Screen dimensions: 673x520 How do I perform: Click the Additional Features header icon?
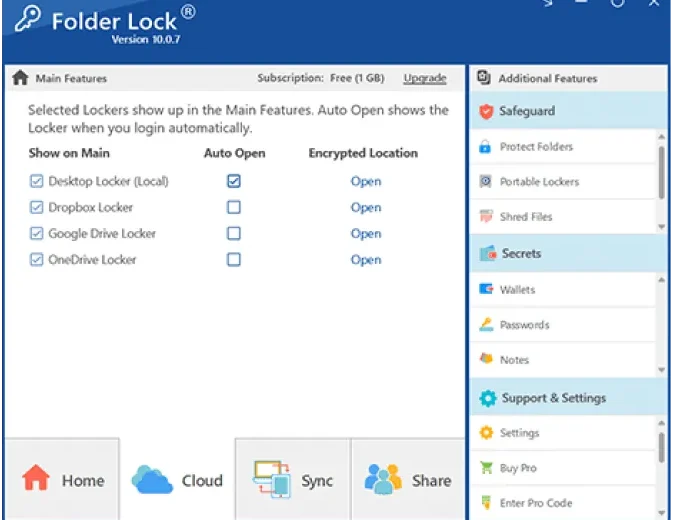[x=484, y=78]
